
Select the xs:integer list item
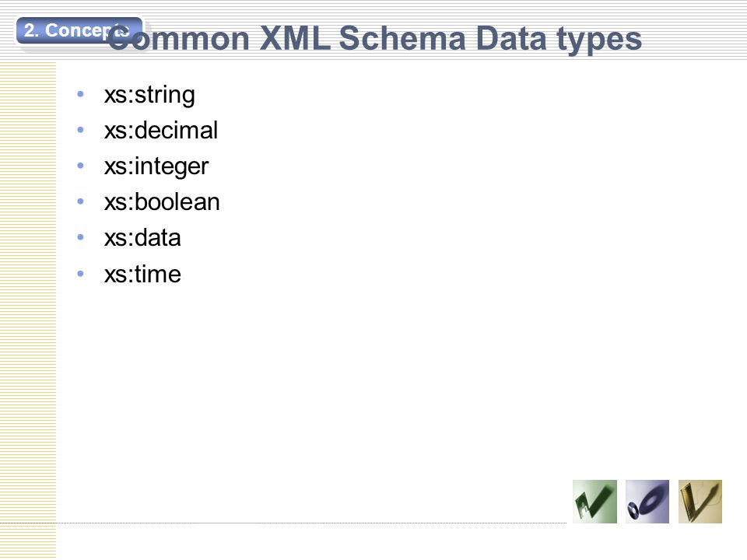click(156, 166)
